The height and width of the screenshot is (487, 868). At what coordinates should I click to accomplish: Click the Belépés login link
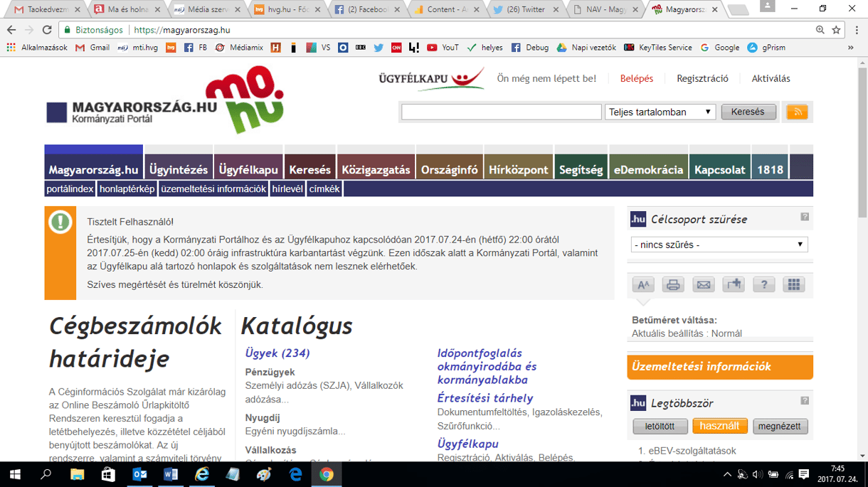coord(637,79)
